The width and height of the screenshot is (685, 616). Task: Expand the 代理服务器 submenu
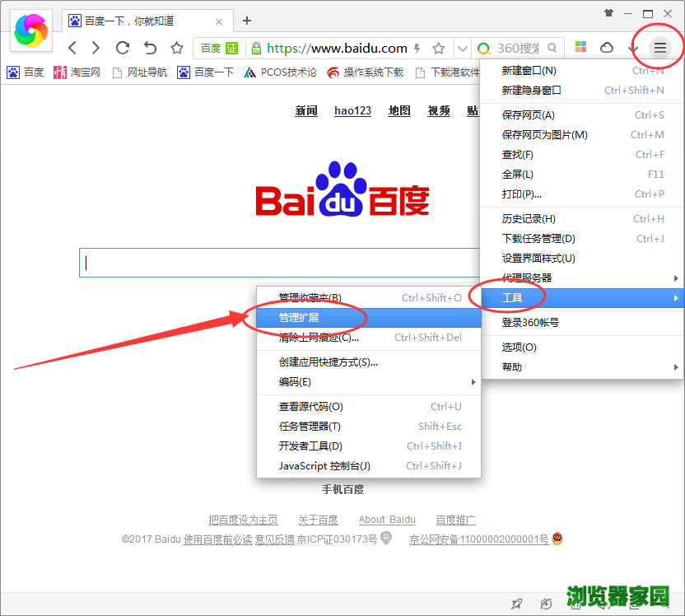582,278
